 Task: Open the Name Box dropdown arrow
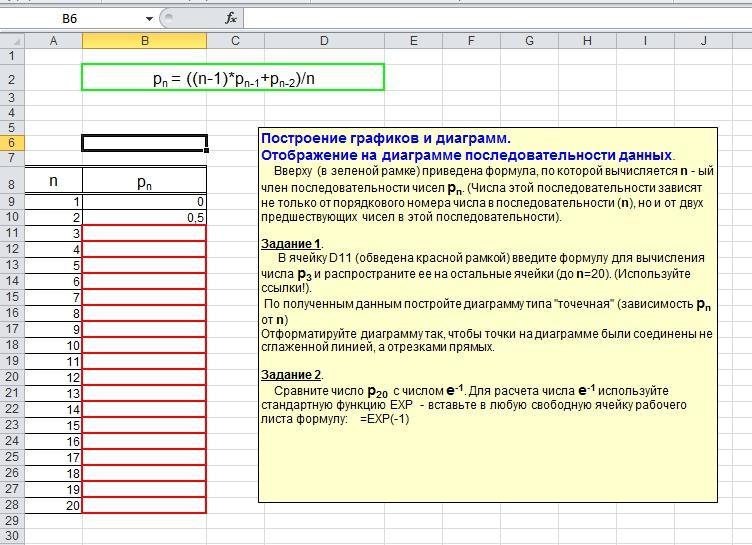click(149, 18)
